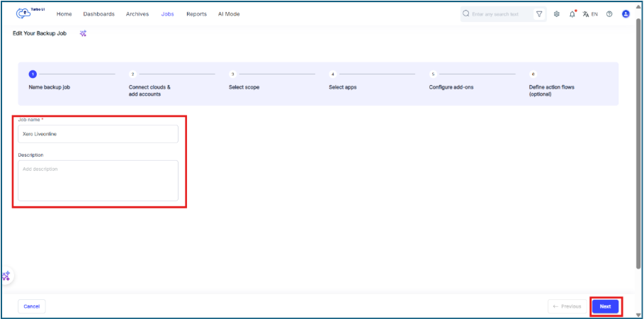
Task: Click the Turbo UI cloud logo
Action: (x=24, y=13)
